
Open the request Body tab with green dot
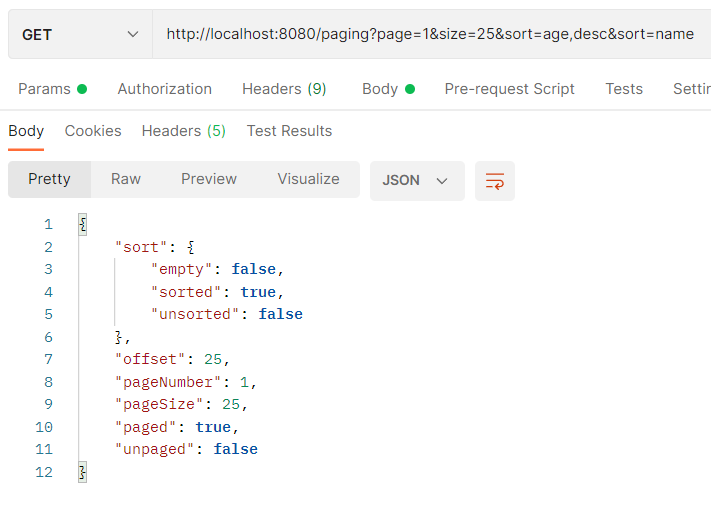pyautogui.click(x=389, y=89)
